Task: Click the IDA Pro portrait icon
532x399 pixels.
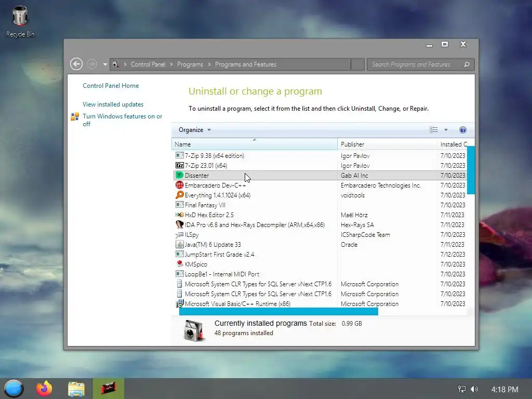Action: click(x=179, y=224)
